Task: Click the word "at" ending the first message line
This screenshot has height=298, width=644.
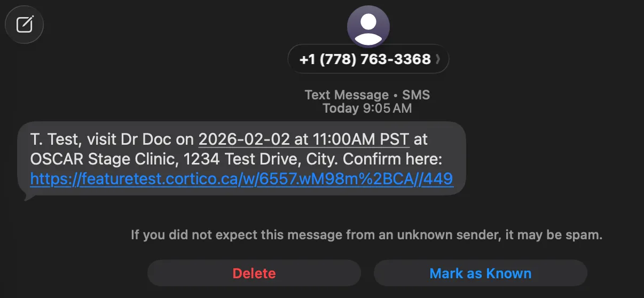Action: click(x=421, y=139)
